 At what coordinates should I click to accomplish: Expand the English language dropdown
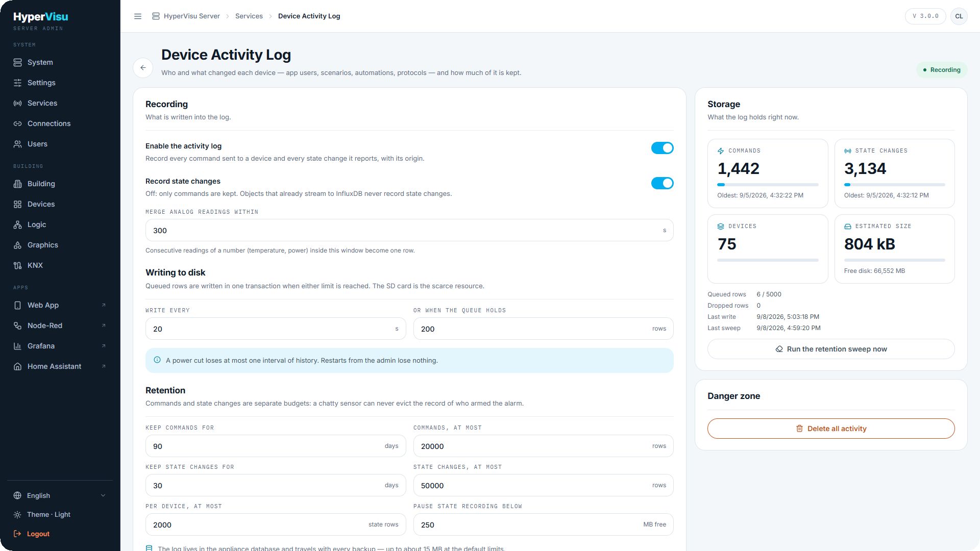click(60, 495)
